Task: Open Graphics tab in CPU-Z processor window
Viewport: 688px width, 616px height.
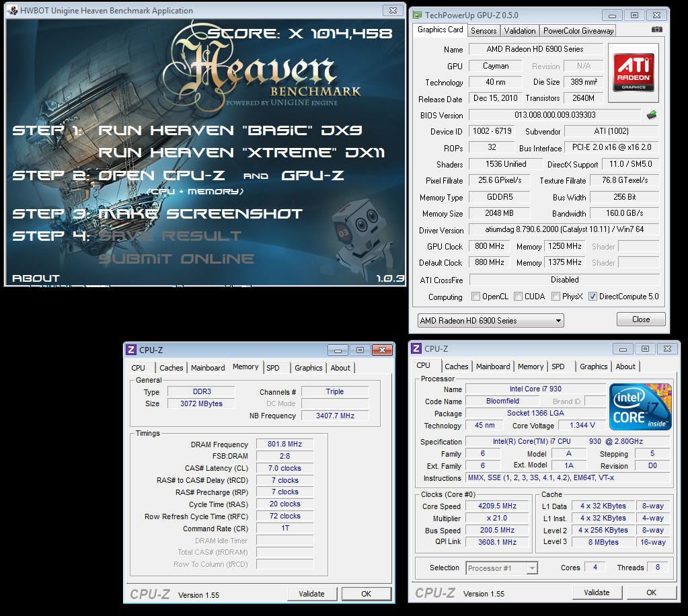Action: (594, 367)
